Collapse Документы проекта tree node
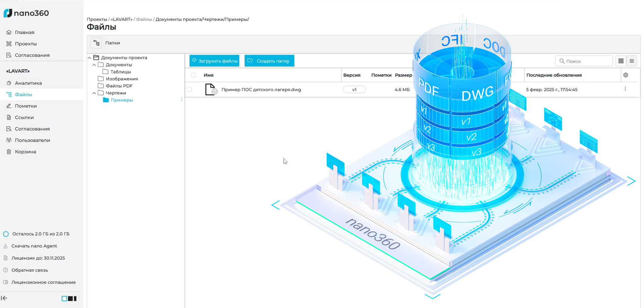Screen dimensions: 644x308 (90, 58)
